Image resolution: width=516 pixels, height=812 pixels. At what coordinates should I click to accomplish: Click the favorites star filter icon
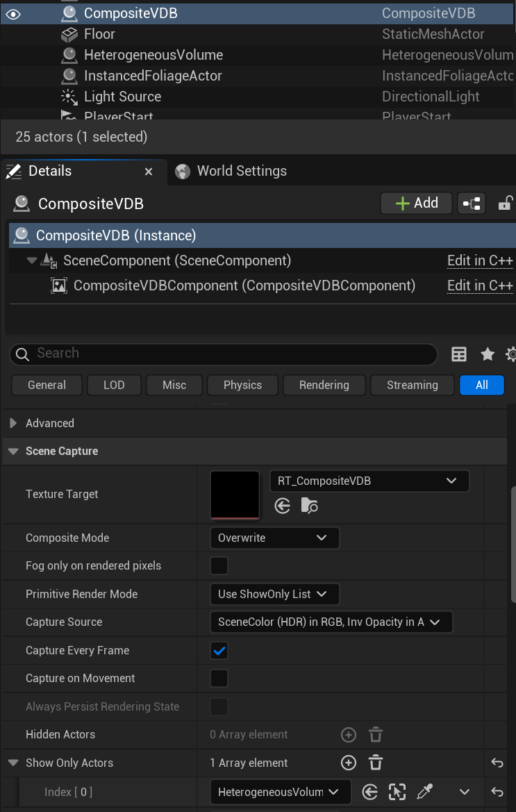(x=488, y=354)
